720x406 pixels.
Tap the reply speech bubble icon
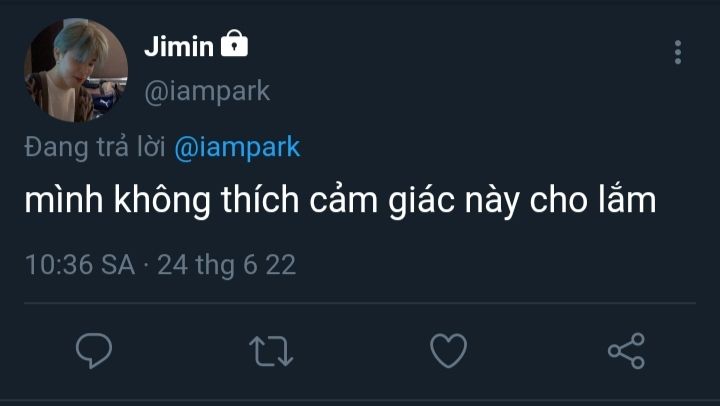(93, 350)
